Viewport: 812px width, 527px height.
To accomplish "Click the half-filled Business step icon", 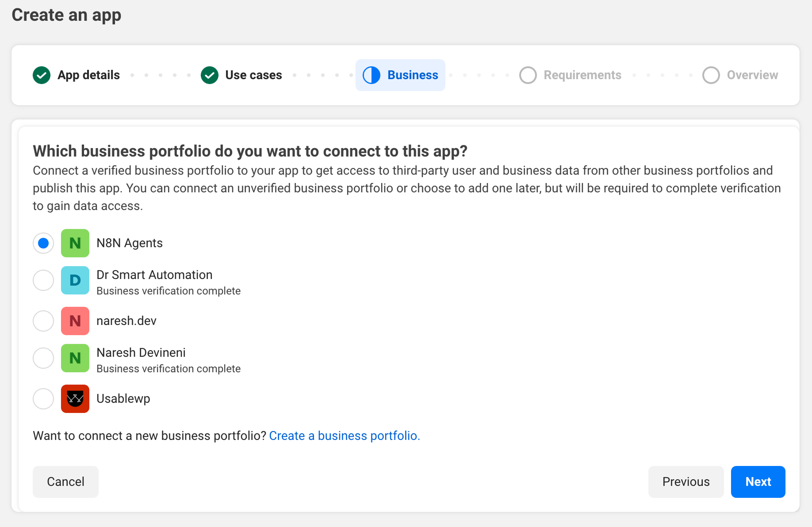I will [x=372, y=75].
